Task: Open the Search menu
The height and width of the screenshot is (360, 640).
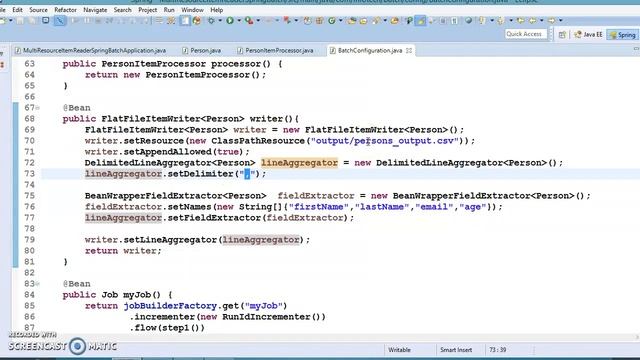Action: point(122,9)
